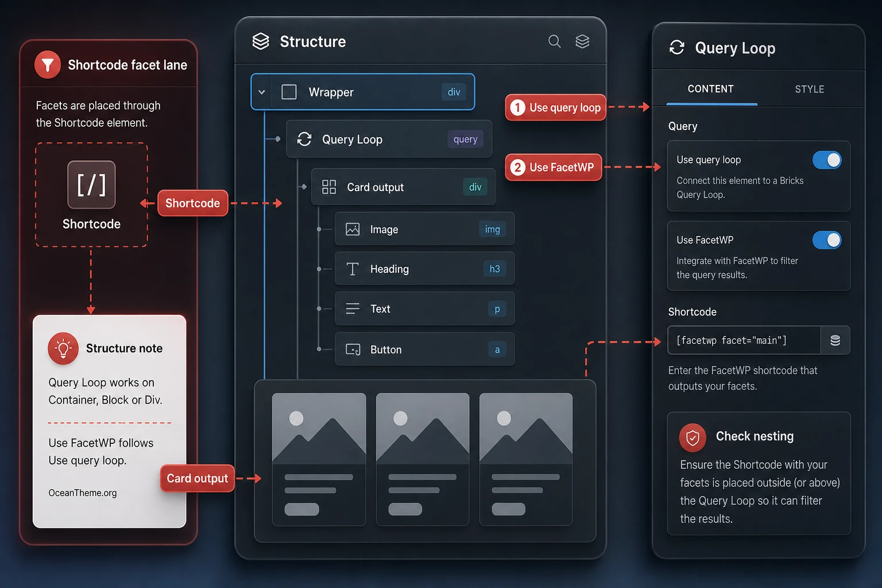Click the search icon in Structure panel
The width and height of the screenshot is (882, 588).
[x=554, y=41]
